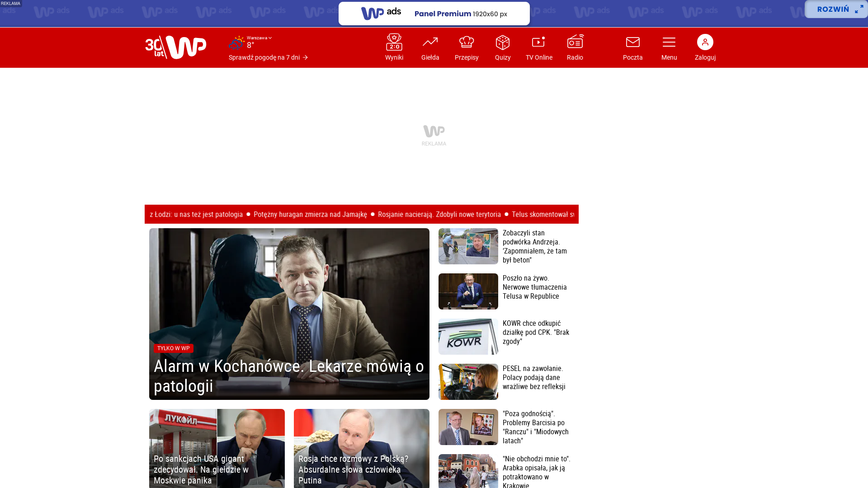Open article about PESEL na zawołanie
868x488 pixels.
(534, 377)
